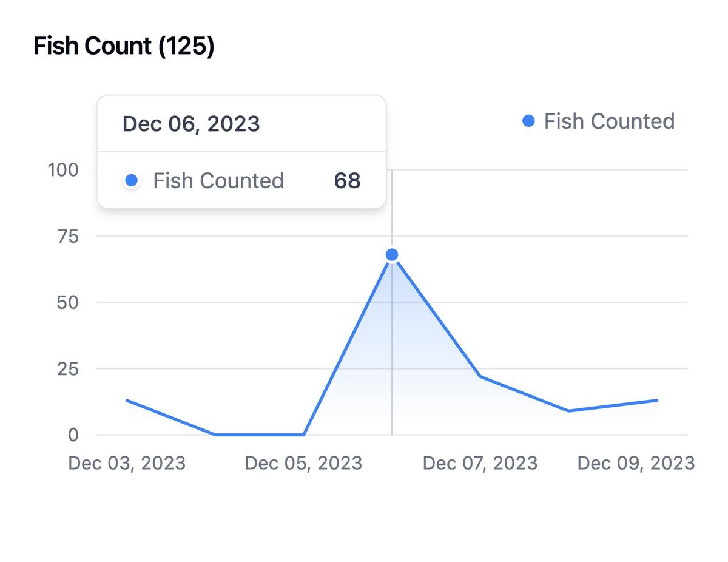Click the blue legend dot for Fish Counted
The width and height of the screenshot is (728, 562).
pos(528,121)
